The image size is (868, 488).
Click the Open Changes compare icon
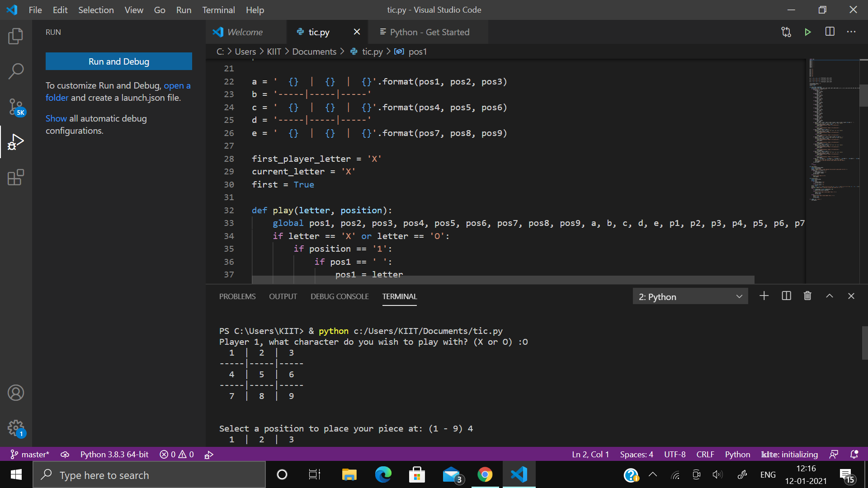tap(786, 32)
